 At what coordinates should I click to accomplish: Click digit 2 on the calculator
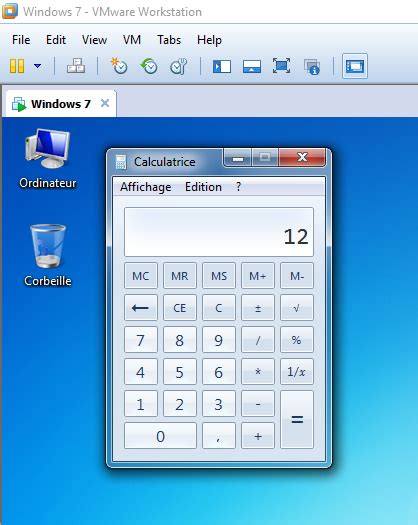[180, 404]
